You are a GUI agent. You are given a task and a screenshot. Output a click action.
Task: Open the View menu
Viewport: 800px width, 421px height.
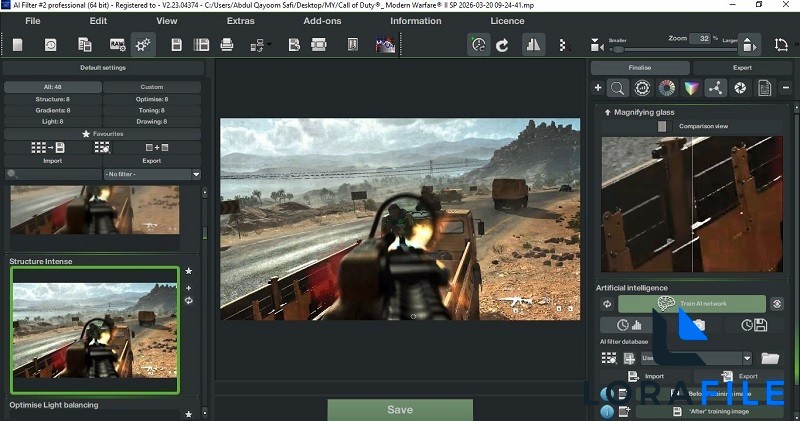167,21
